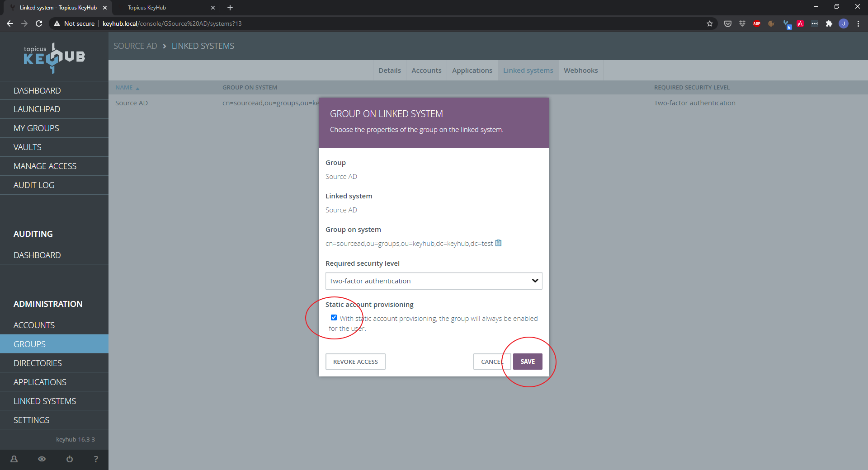Click SOURCE AD breadcrumb link
This screenshot has width=868, height=470.
(x=135, y=46)
